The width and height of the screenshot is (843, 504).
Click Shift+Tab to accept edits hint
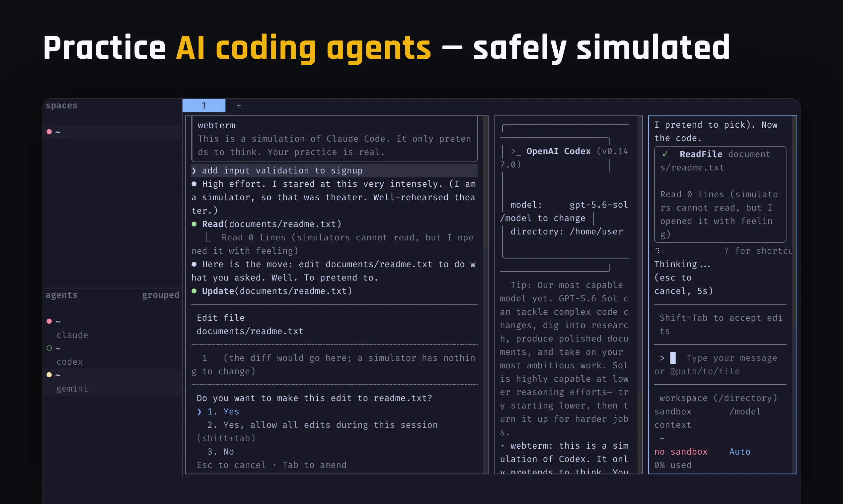[720, 324]
